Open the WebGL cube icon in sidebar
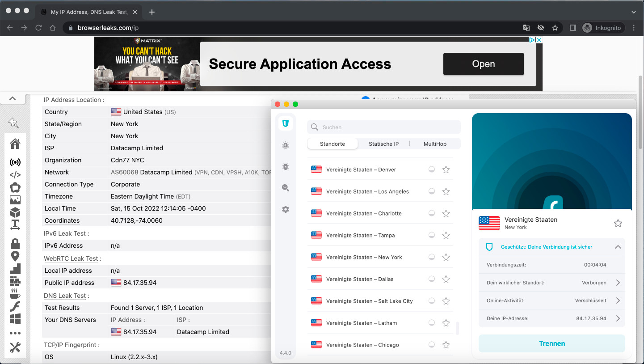Image resolution: width=644 pixels, height=364 pixels. pyautogui.click(x=15, y=212)
